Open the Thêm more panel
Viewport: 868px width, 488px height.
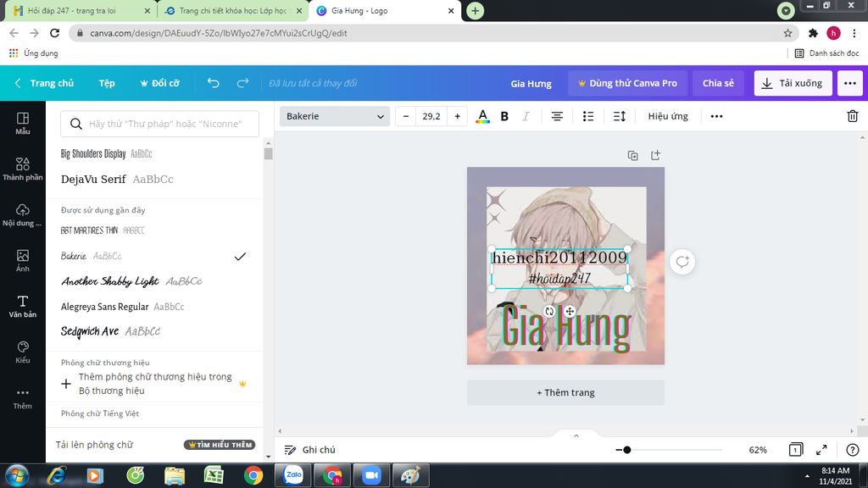pyautogui.click(x=23, y=398)
